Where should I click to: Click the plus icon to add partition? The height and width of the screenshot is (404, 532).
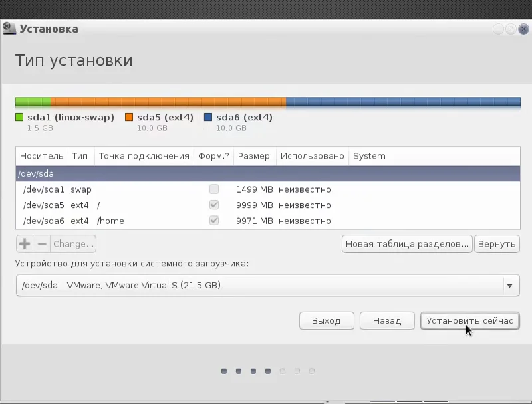[x=25, y=244]
